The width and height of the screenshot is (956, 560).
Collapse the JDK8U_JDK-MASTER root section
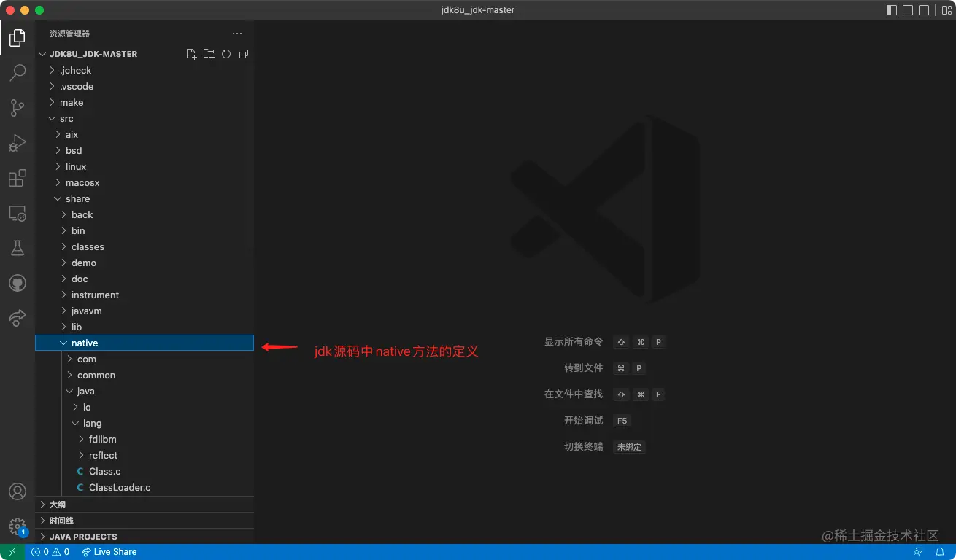[144, 54]
